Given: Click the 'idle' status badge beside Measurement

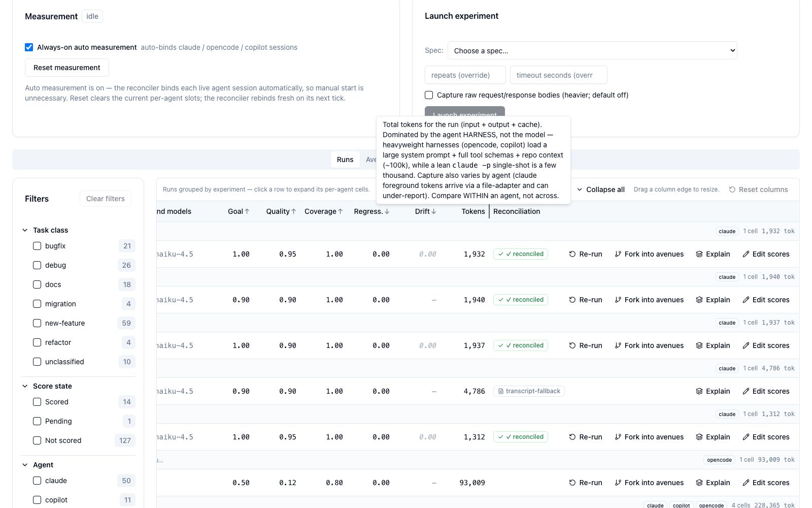Looking at the screenshot, I should (92, 16).
